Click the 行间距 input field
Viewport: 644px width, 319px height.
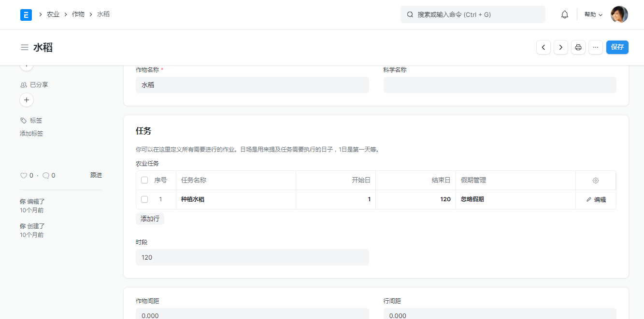[x=500, y=314]
